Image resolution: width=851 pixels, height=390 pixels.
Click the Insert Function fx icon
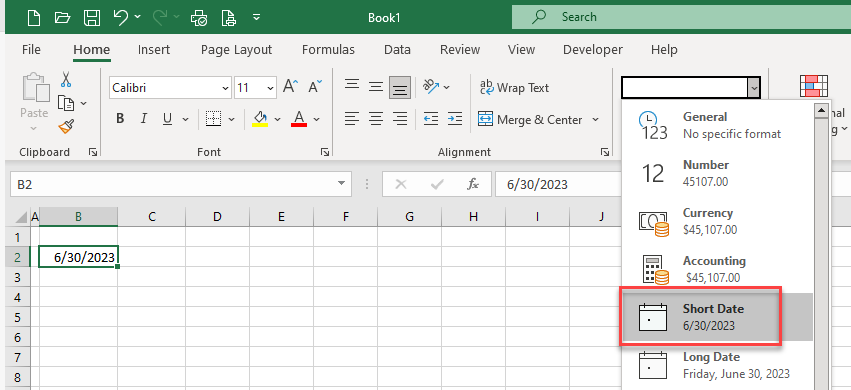pyautogui.click(x=473, y=184)
